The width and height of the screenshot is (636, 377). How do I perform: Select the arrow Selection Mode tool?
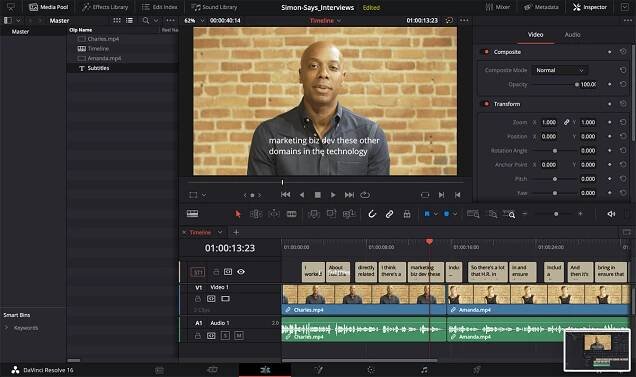[x=238, y=214]
